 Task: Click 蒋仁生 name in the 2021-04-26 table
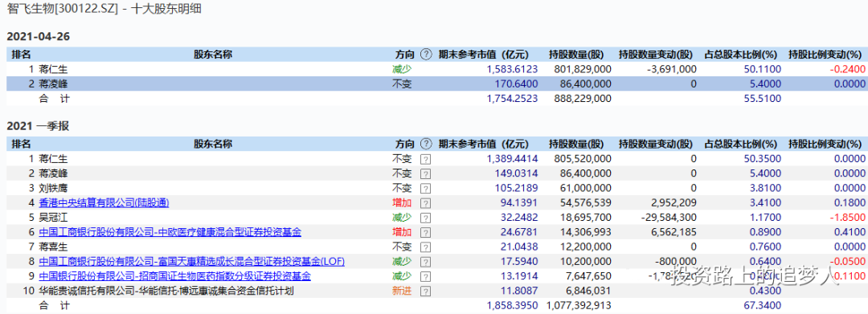coord(53,70)
